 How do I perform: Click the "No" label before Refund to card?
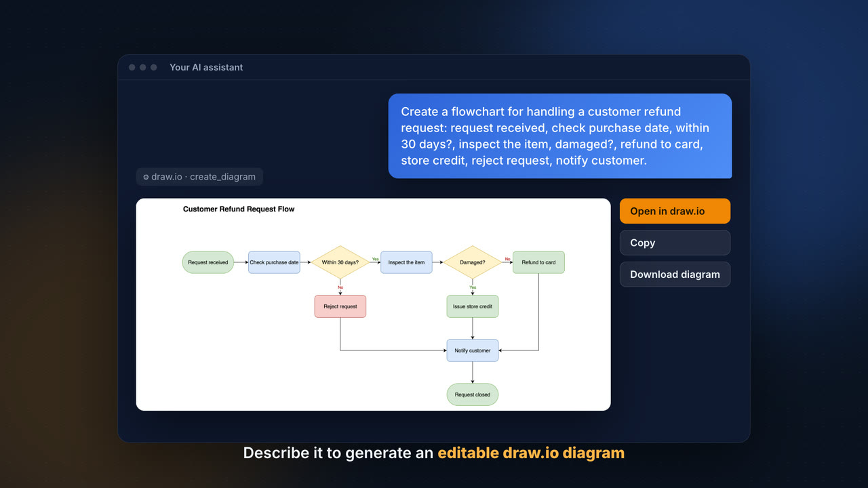[507, 259]
